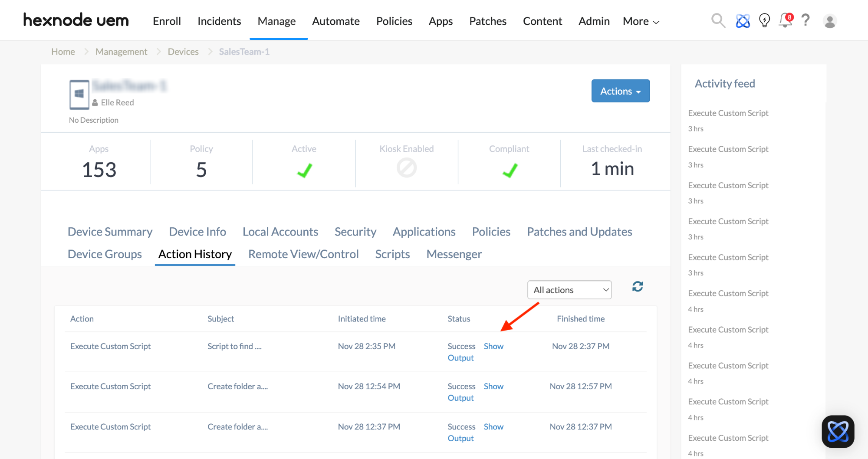The height and width of the screenshot is (459, 868).
Task: Show output for Nov 28 12:54 PM script
Action: point(493,386)
